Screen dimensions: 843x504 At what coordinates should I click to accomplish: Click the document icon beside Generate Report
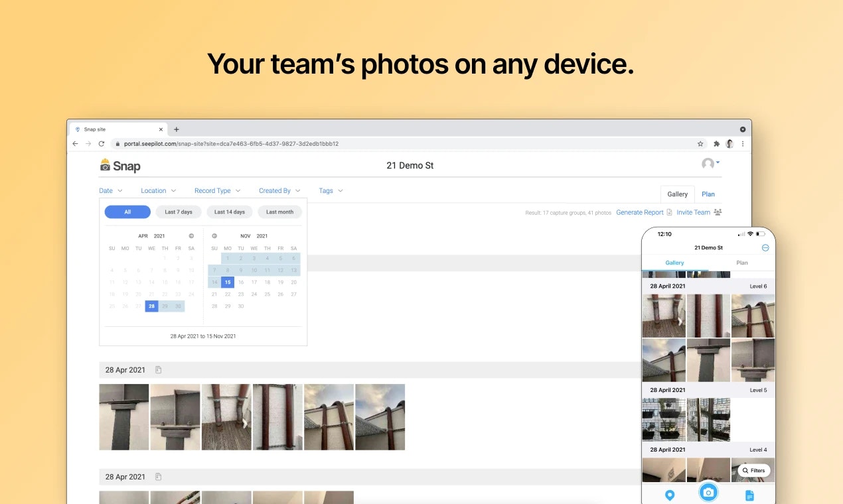(669, 212)
